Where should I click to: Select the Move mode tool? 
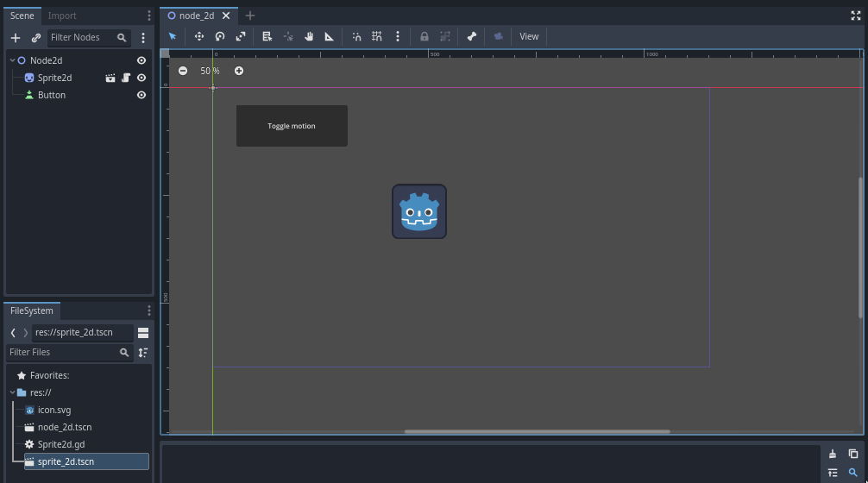199,36
